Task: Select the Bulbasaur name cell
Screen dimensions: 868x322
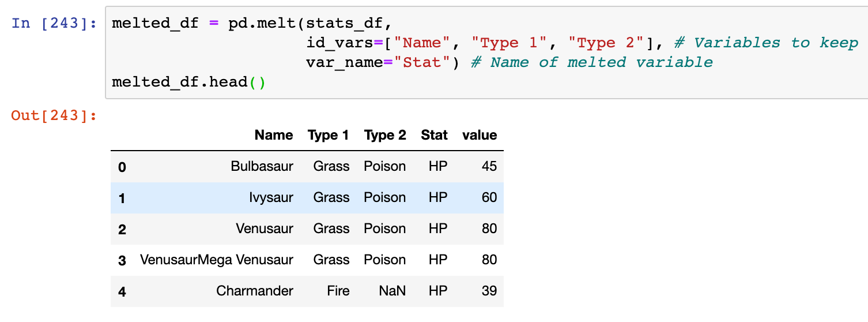Action: (262, 166)
